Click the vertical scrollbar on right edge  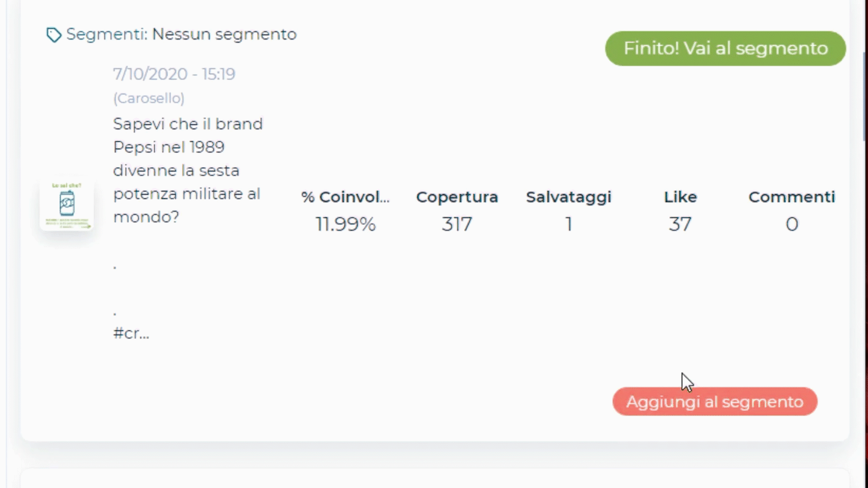pyautogui.click(x=865, y=97)
